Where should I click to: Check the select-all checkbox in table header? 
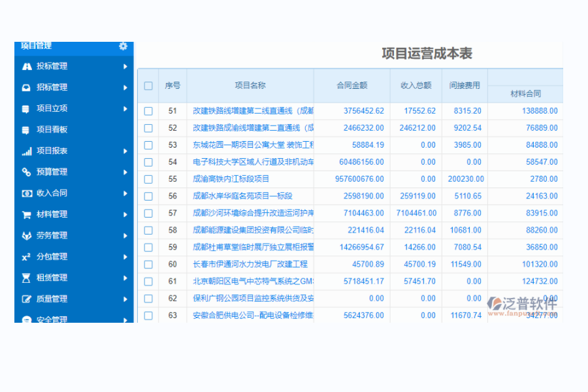pyautogui.click(x=148, y=86)
